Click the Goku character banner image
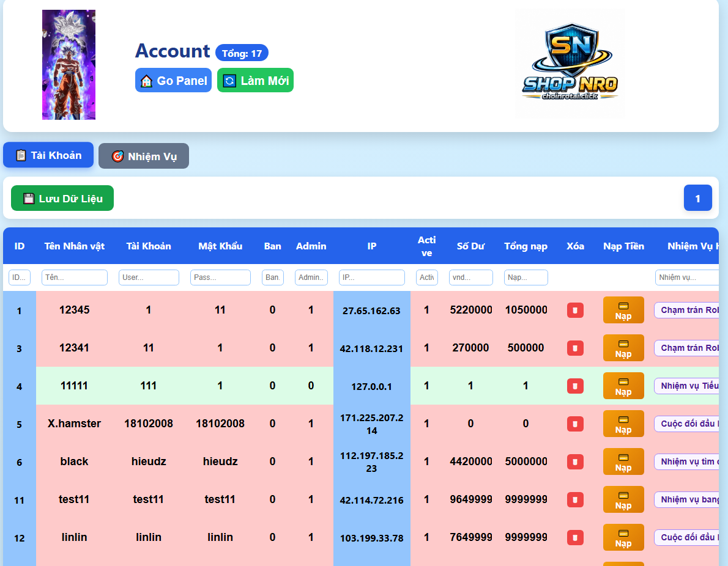This screenshot has width=728, height=566. pyautogui.click(x=69, y=65)
